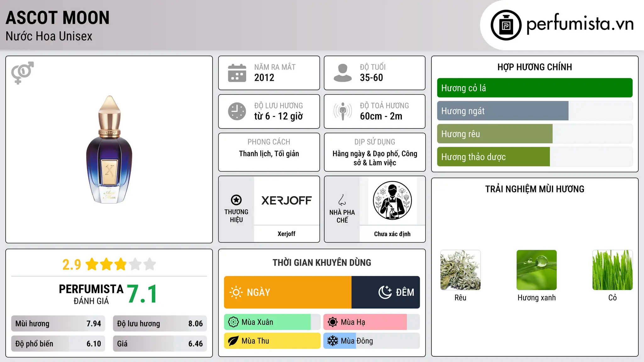
Task: Click the snowflake icon for Mùa Đông
Action: (333, 341)
